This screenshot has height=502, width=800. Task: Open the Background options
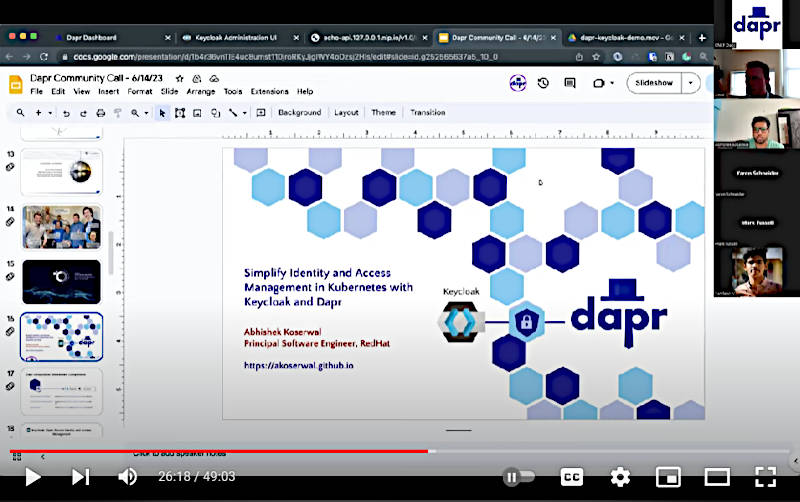click(299, 113)
